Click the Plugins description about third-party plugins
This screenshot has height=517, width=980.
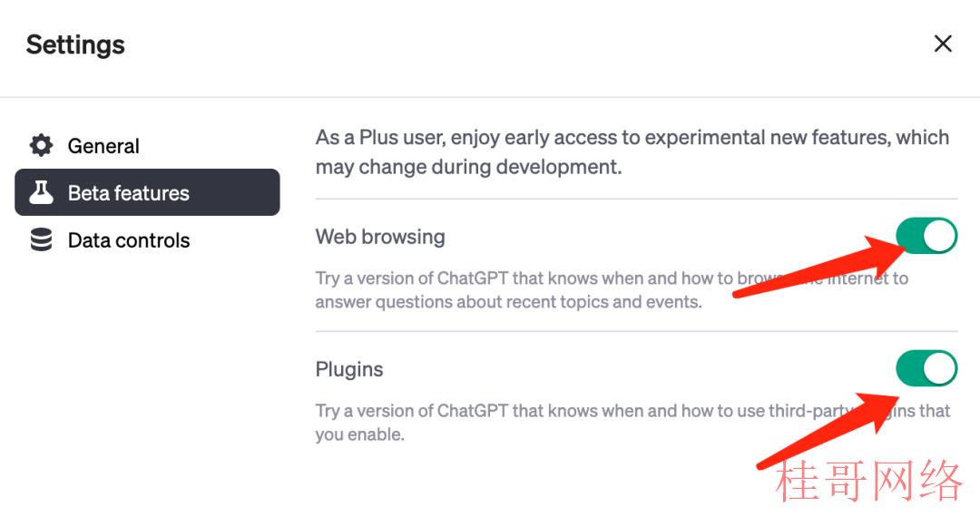point(632,422)
